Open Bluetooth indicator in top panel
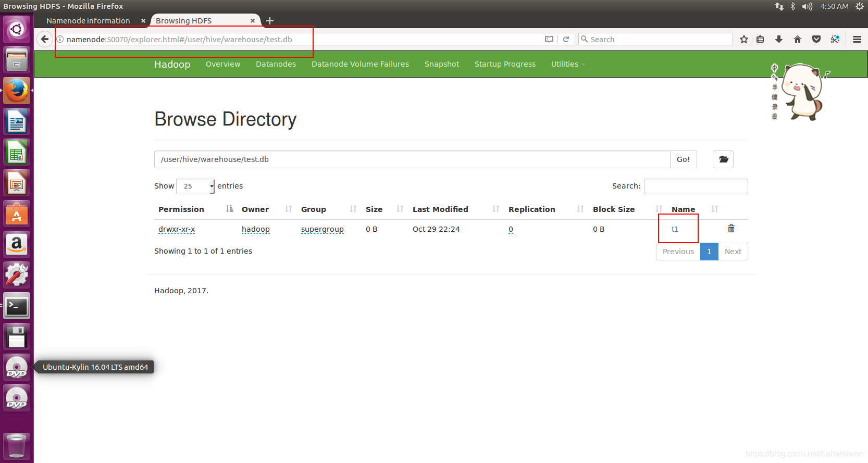Screen dimensions: 868x463 pyautogui.click(x=793, y=6)
